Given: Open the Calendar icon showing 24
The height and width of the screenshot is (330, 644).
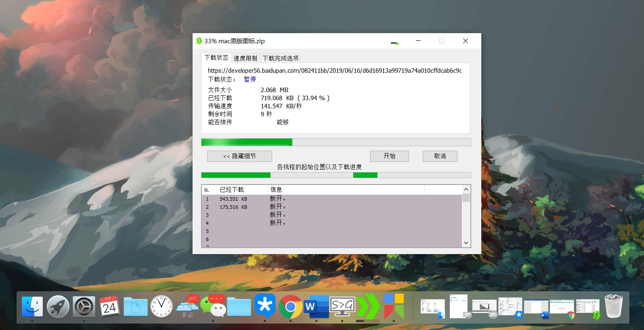Looking at the screenshot, I should pos(109,306).
